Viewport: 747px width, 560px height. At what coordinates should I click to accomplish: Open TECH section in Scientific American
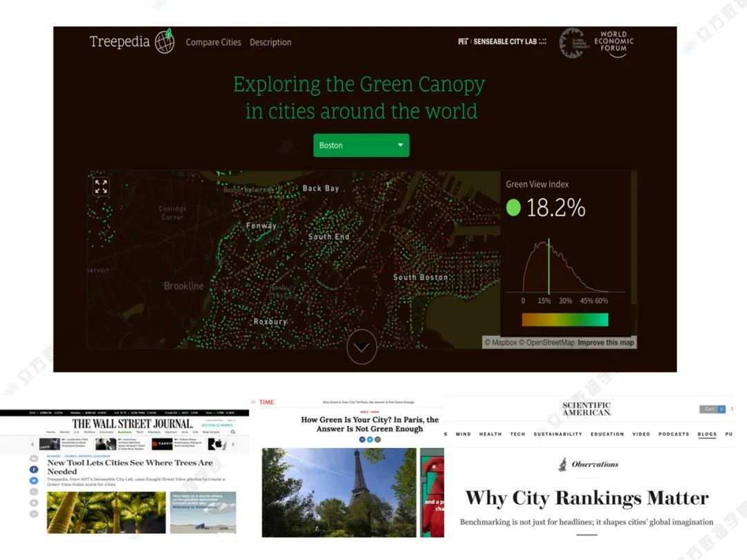(517, 433)
